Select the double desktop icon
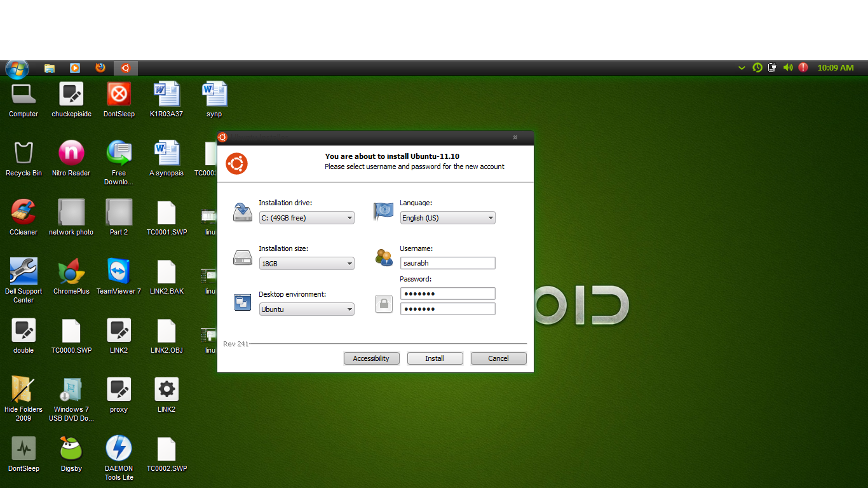This screenshot has width=868, height=488. pyautogui.click(x=24, y=336)
